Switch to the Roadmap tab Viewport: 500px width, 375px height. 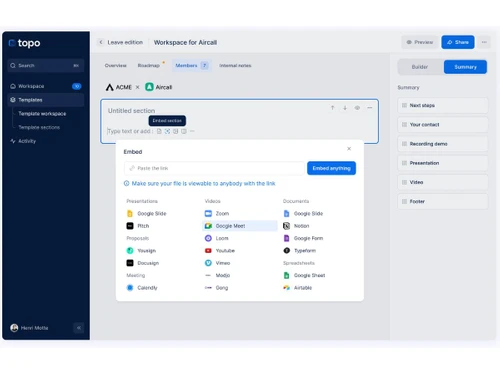tap(149, 66)
